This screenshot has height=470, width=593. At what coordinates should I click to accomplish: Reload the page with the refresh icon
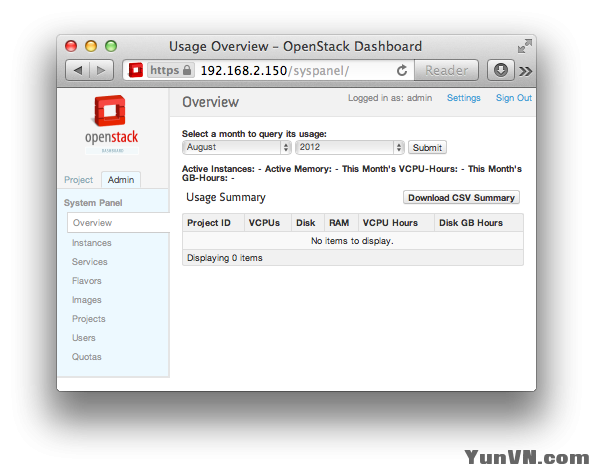(402, 70)
